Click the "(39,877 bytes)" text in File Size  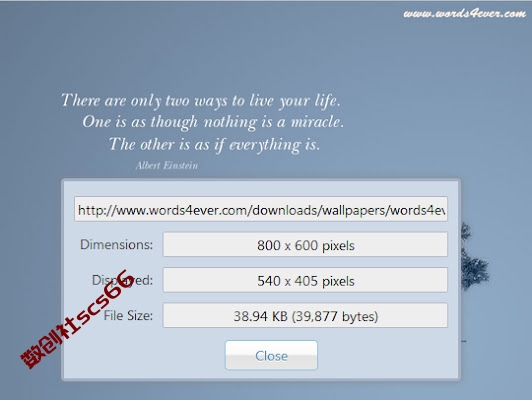(335, 316)
